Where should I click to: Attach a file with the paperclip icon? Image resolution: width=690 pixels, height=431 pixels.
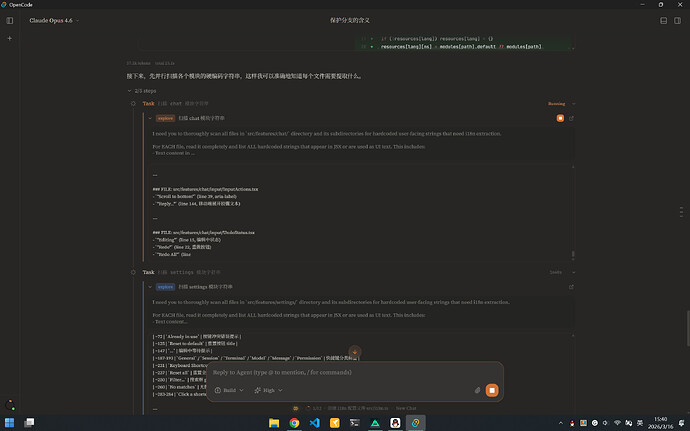477,390
